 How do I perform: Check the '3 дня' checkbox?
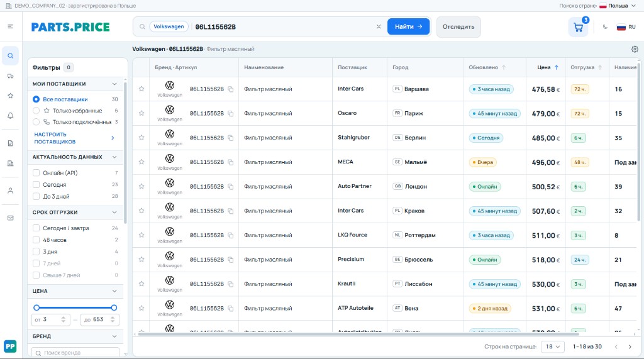point(36,251)
